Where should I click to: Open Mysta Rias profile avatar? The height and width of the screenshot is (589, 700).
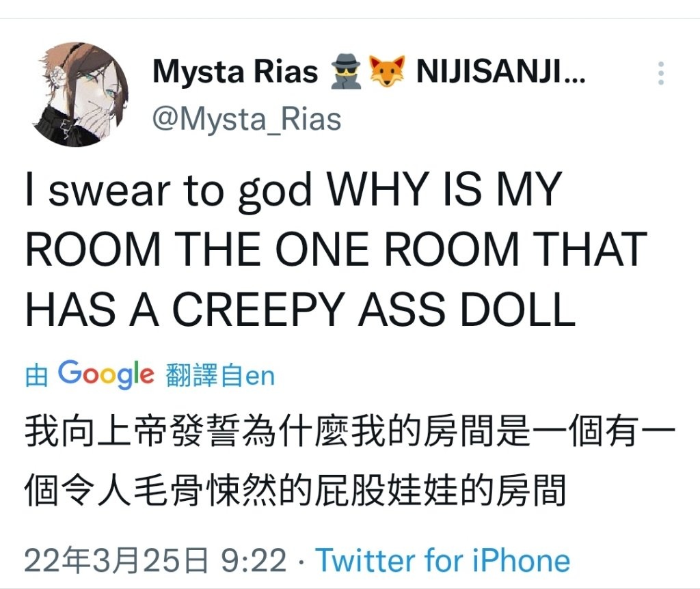(81, 94)
